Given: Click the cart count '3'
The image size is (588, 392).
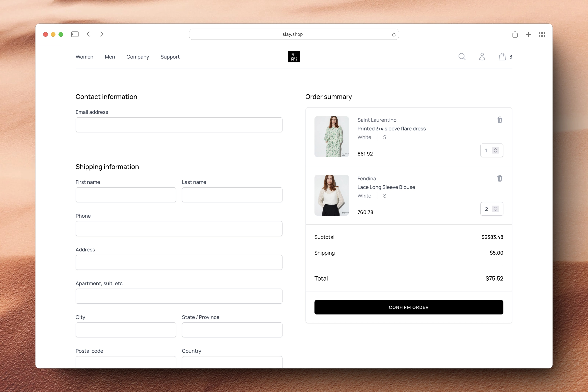Looking at the screenshot, I should point(511,57).
